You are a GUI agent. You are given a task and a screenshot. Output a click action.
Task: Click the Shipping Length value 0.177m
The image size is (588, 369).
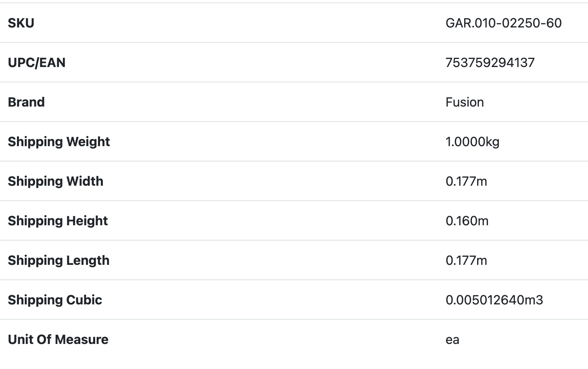tap(466, 260)
